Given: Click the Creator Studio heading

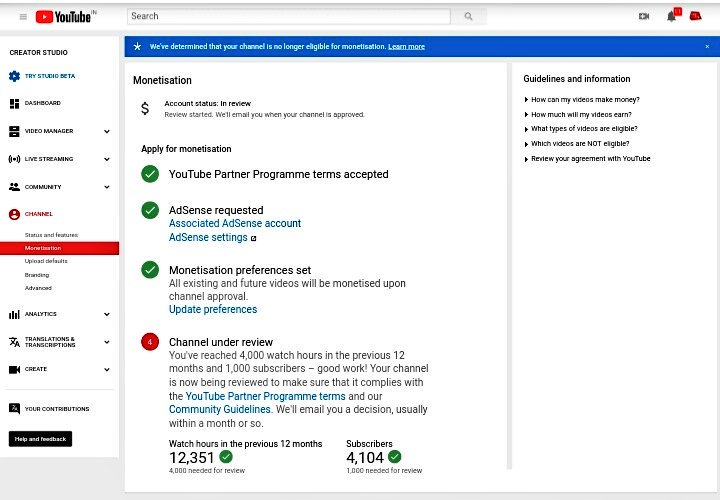Looking at the screenshot, I should [39, 52].
